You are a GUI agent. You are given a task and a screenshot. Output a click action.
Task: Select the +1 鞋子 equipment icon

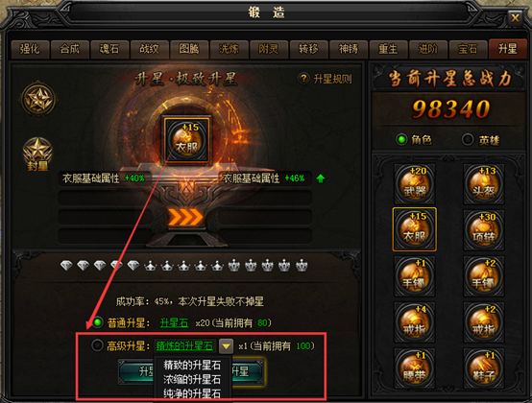(x=483, y=368)
